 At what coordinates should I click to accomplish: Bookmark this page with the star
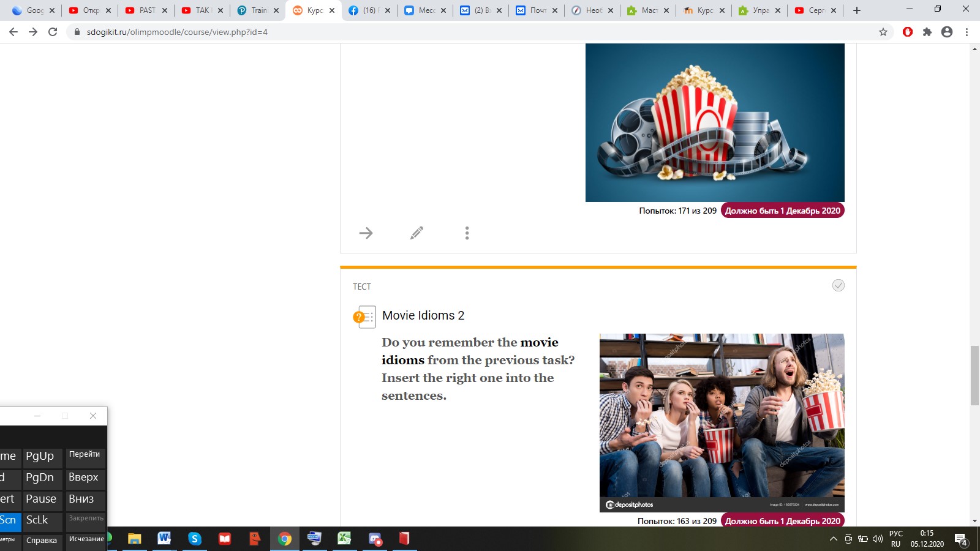tap(883, 32)
